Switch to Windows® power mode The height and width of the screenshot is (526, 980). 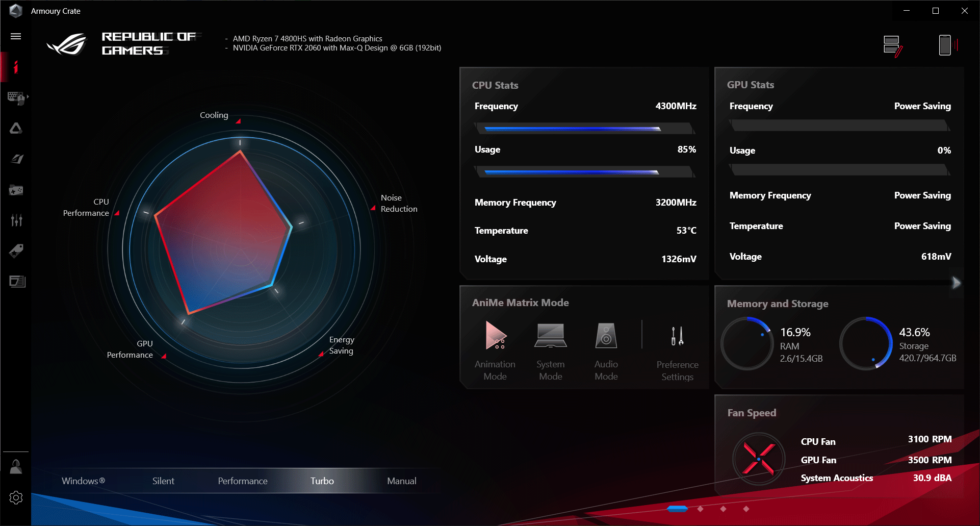(83, 481)
